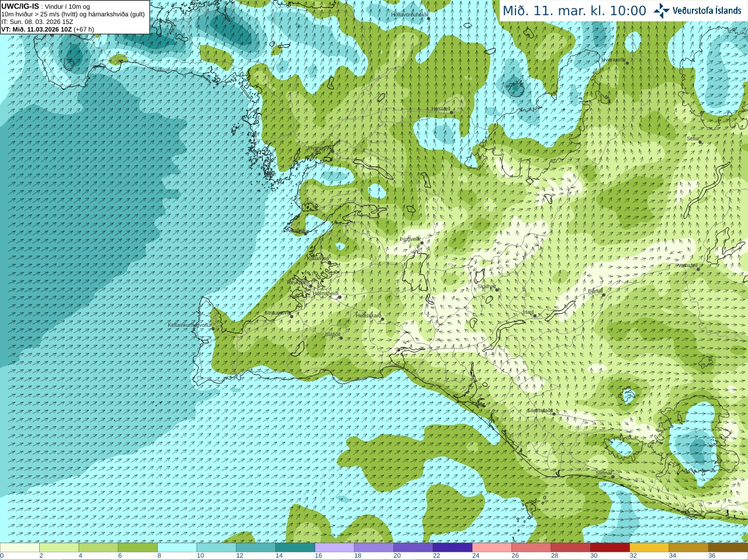Pick the dark green 6–8 legend swatch

(x=138, y=548)
